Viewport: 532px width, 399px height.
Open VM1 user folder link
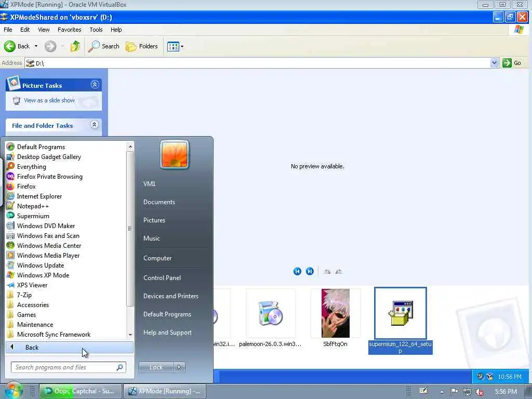pyautogui.click(x=149, y=183)
